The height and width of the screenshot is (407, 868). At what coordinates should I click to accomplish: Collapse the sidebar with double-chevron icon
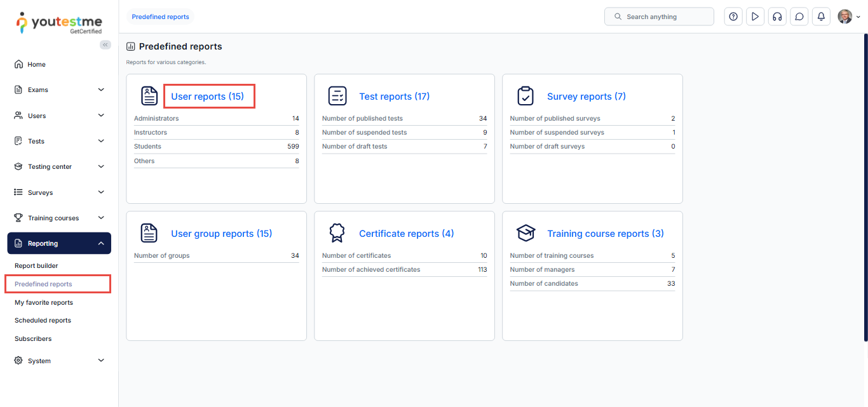pos(105,44)
